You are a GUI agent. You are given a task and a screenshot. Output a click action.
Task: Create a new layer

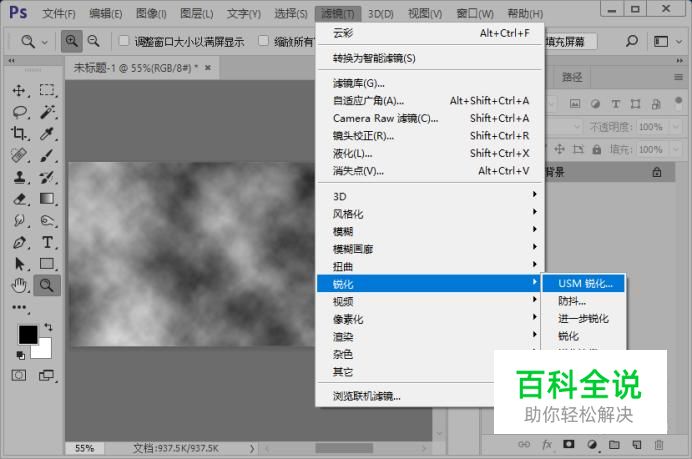pos(636,444)
